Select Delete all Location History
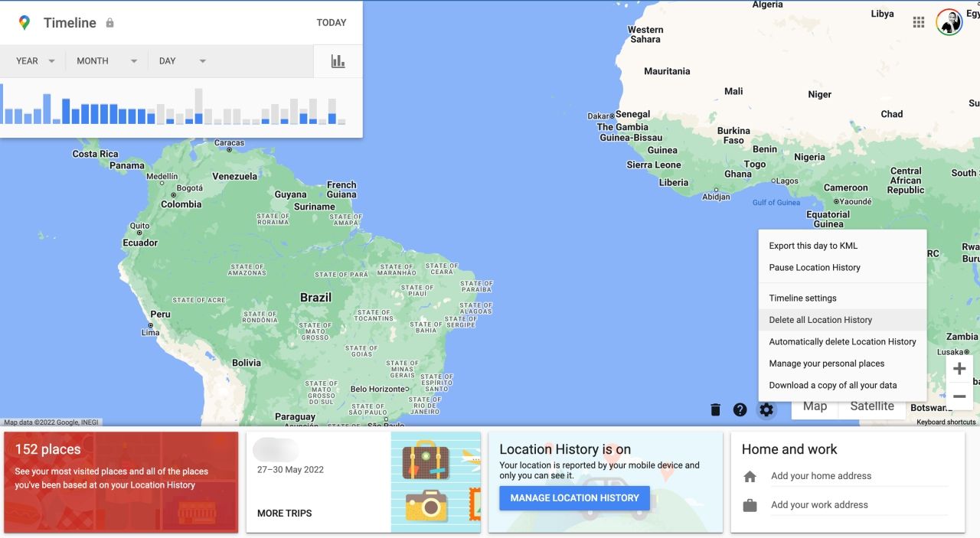 [x=842, y=320]
